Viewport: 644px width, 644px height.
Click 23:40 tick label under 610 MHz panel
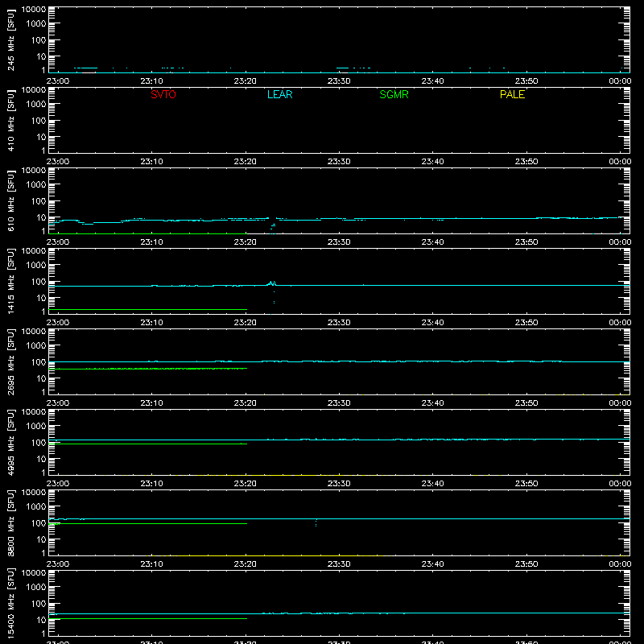click(x=432, y=242)
